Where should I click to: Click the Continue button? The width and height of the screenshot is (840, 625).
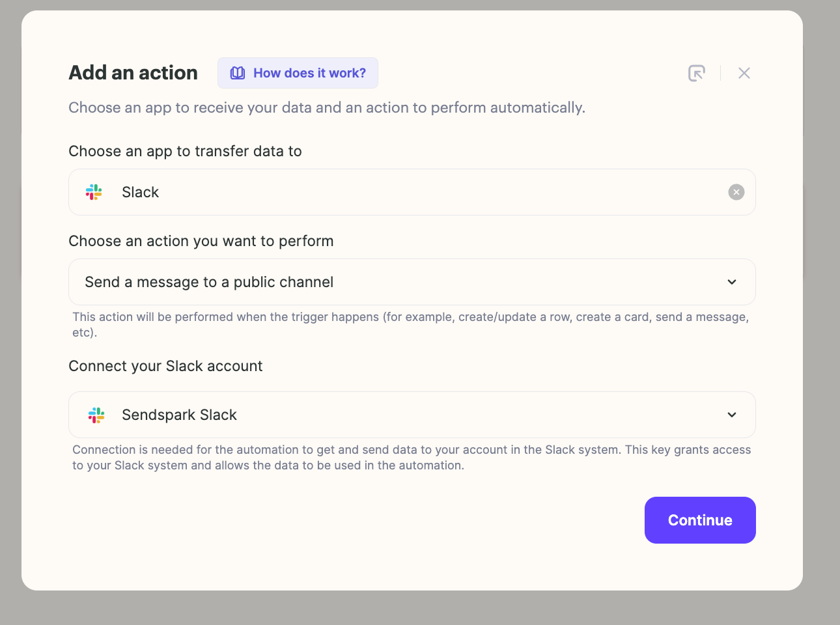tap(700, 520)
